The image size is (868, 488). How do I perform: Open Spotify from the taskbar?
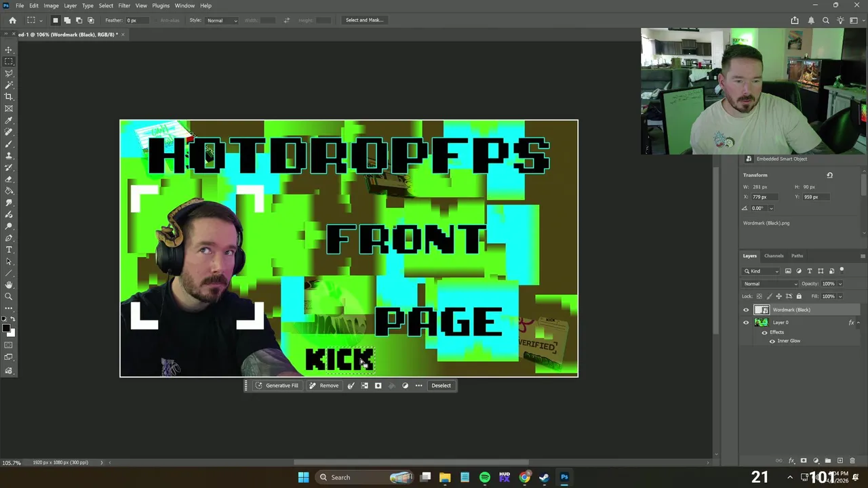pyautogui.click(x=484, y=477)
